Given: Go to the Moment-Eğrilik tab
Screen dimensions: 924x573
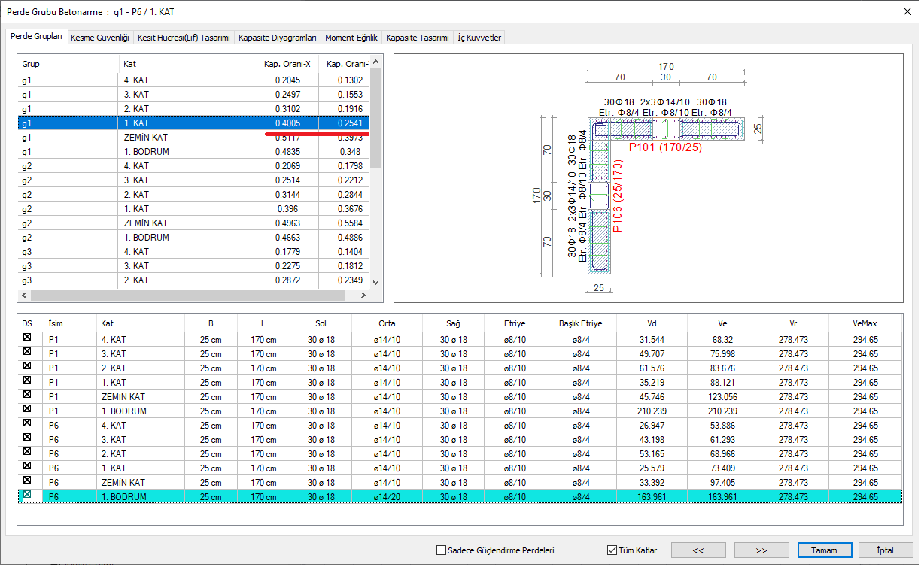Looking at the screenshot, I should (x=351, y=38).
